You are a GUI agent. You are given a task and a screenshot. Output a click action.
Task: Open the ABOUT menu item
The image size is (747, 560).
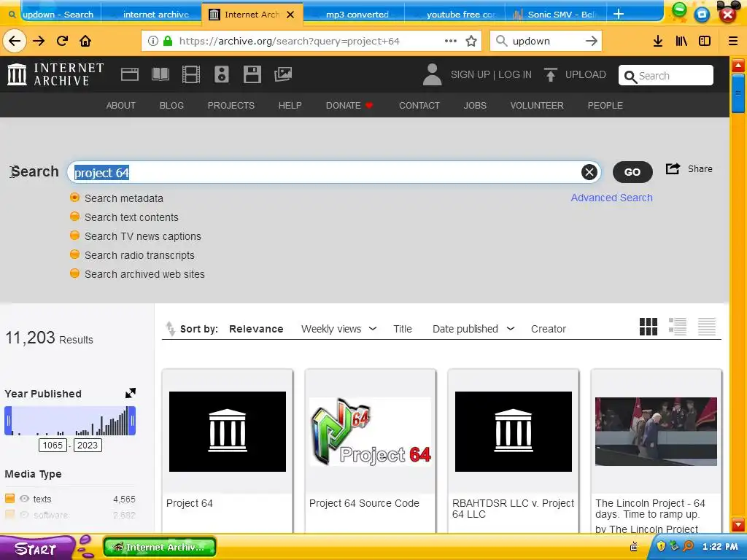[x=121, y=105]
